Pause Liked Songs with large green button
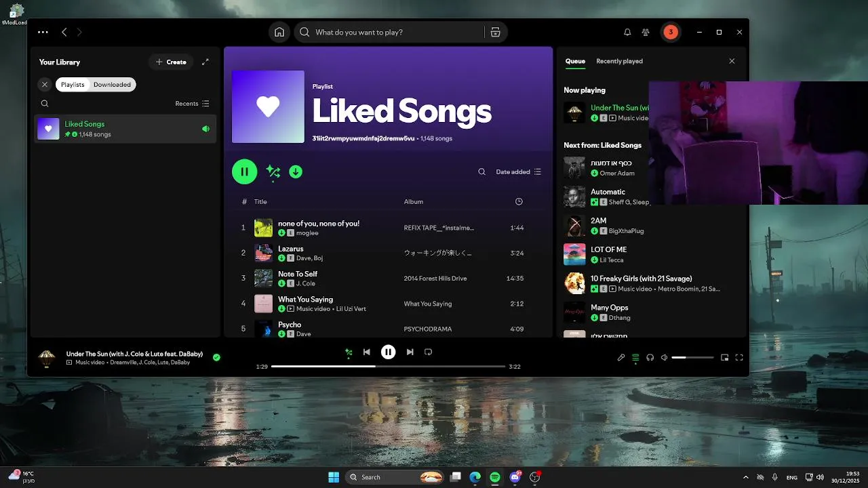Image resolution: width=868 pixels, height=488 pixels. coord(244,171)
